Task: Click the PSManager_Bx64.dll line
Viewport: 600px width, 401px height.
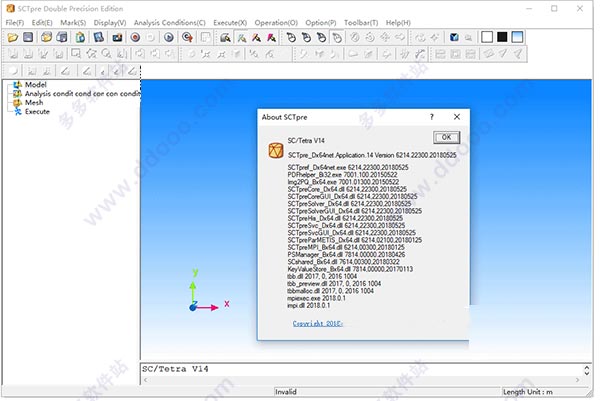Action: click(346, 254)
